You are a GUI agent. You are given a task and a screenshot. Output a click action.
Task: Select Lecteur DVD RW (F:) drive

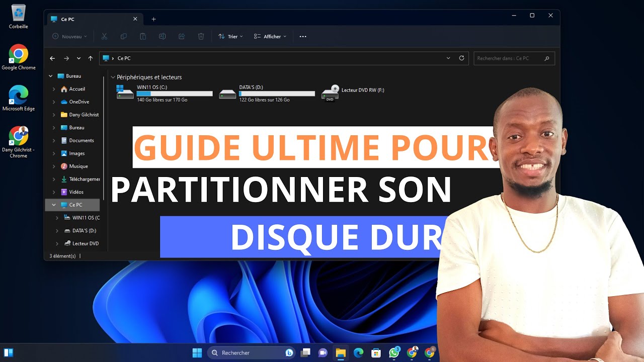click(353, 93)
